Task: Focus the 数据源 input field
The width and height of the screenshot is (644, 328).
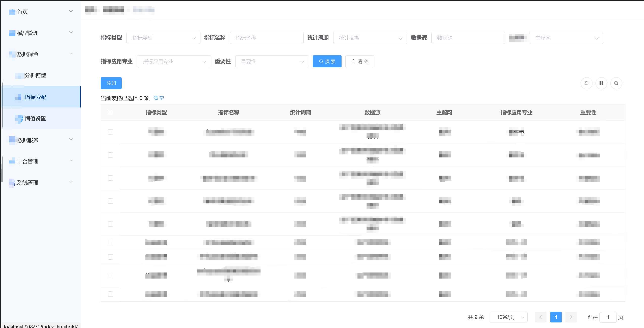Action: pyautogui.click(x=468, y=38)
